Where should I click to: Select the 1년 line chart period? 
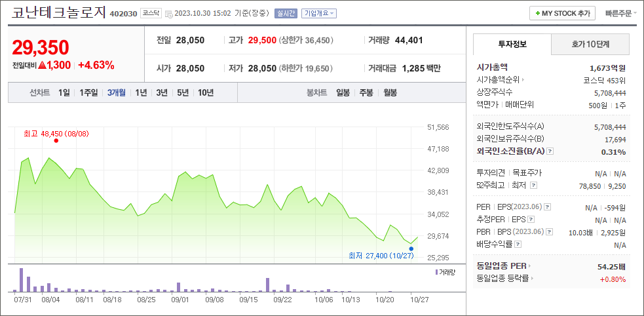click(x=141, y=93)
